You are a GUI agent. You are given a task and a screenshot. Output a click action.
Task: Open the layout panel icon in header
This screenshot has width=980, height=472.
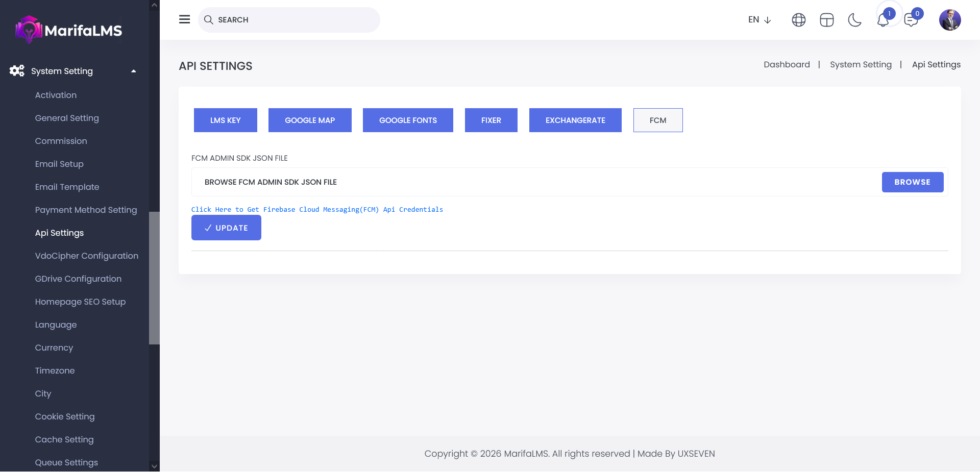pyautogui.click(x=826, y=20)
